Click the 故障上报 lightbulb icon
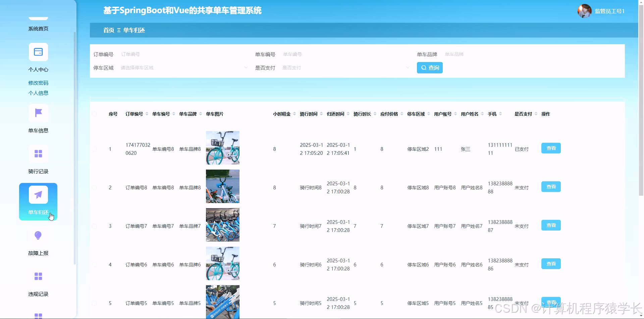The height and width of the screenshot is (319, 644). click(38, 235)
